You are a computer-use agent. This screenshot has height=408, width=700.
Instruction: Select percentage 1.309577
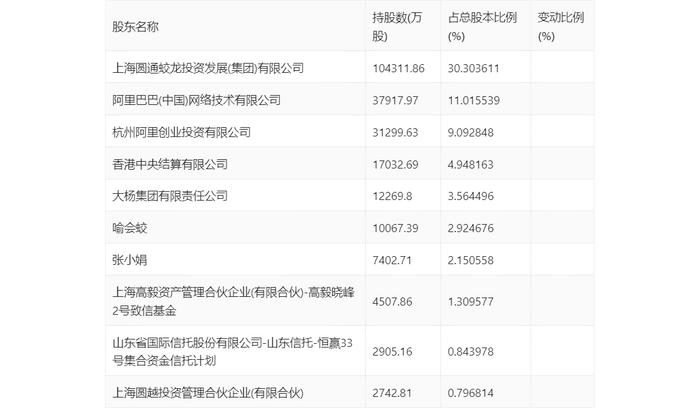[x=471, y=302]
